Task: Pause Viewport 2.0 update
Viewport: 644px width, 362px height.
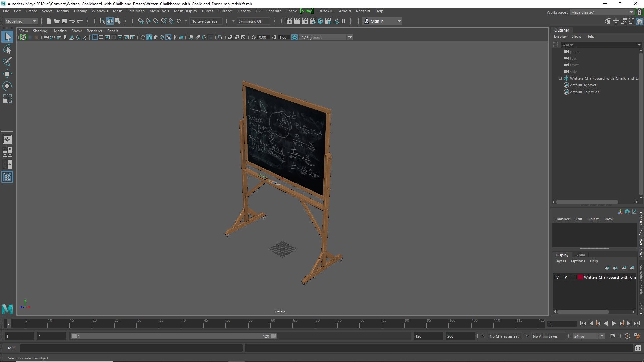Action: click(x=343, y=21)
